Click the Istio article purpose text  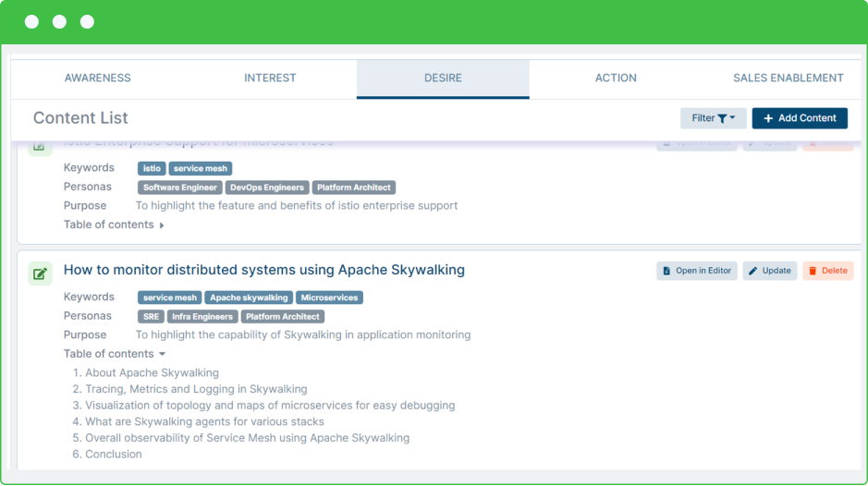(297, 205)
